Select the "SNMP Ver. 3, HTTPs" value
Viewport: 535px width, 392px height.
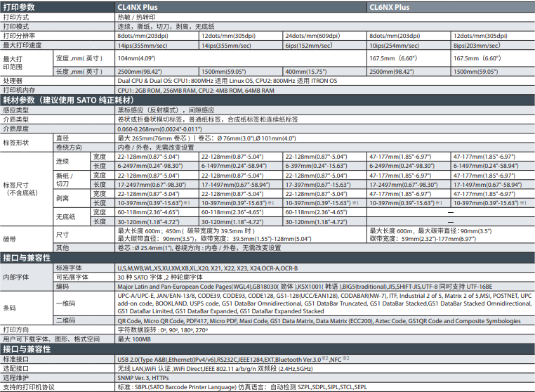(x=143, y=378)
